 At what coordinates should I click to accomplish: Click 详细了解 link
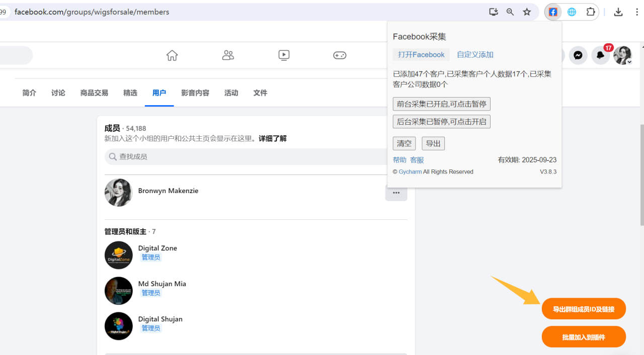click(x=273, y=139)
